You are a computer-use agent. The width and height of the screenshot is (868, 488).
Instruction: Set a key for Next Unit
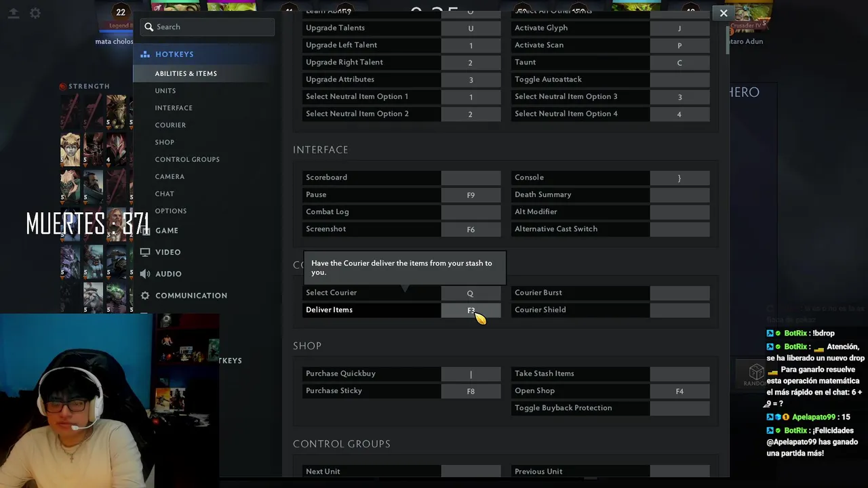click(471, 472)
